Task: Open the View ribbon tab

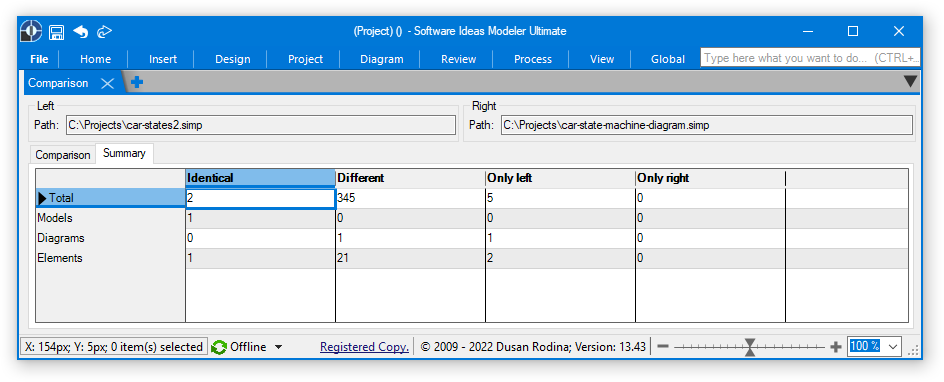Action: click(x=602, y=59)
